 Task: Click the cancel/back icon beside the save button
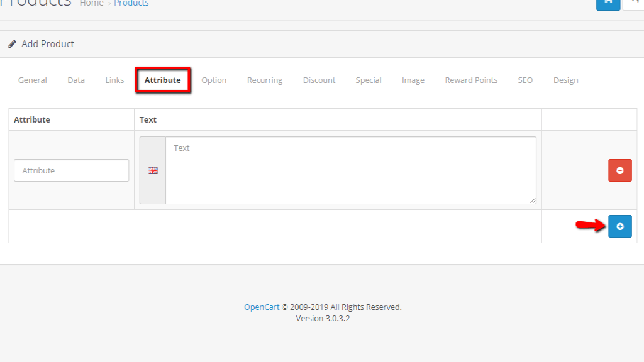(637, 4)
